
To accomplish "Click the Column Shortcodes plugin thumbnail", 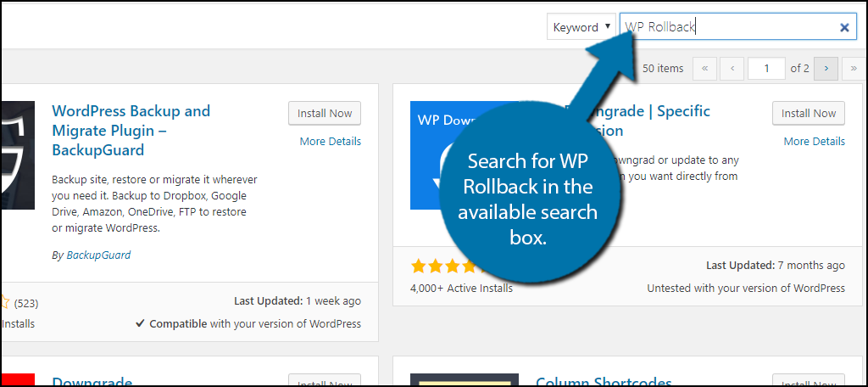I will tap(464, 379).
